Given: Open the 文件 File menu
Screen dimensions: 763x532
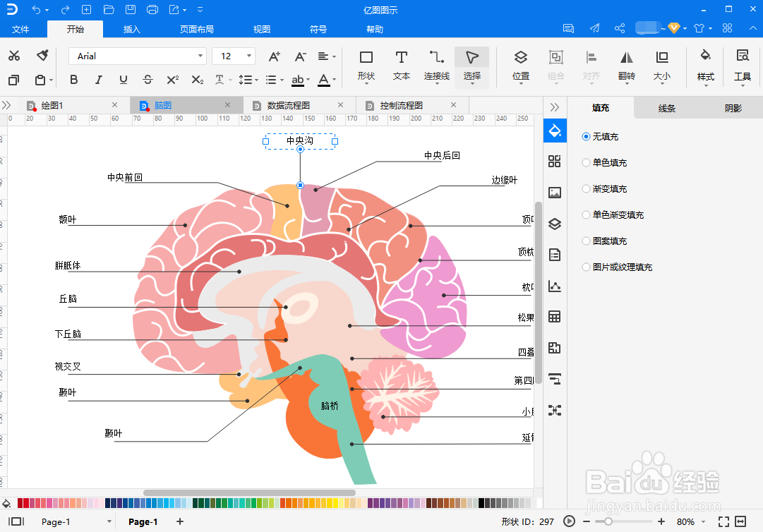Looking at the screenshot, I should (x=20, y=29).
